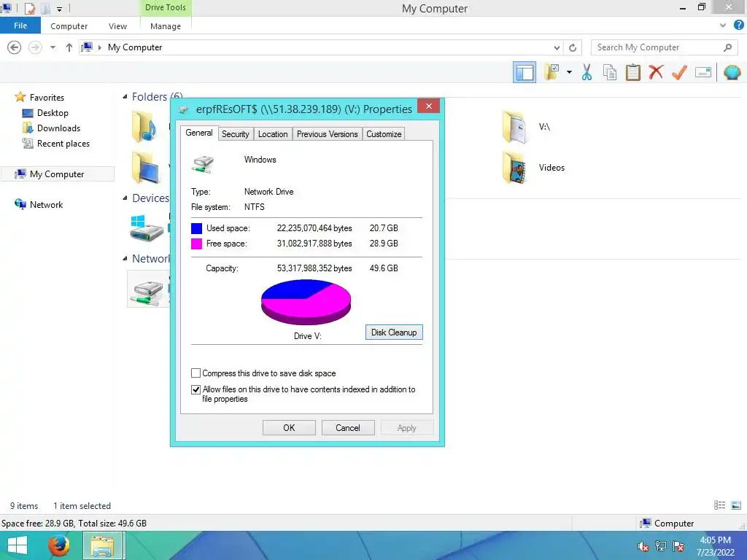The width and height of the screenshot is (747, 560).
Task: Collapse the Folders group
Action: pos(125,97)
